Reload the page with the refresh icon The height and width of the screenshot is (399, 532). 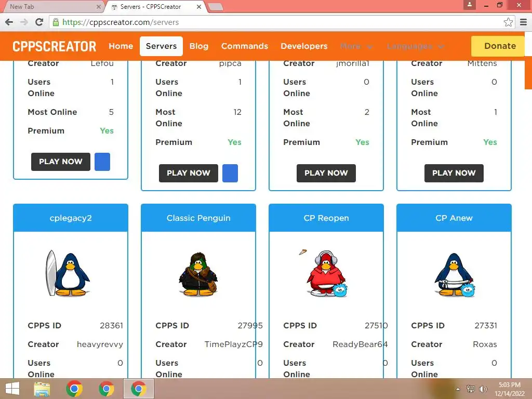click(x=39, y=22)
